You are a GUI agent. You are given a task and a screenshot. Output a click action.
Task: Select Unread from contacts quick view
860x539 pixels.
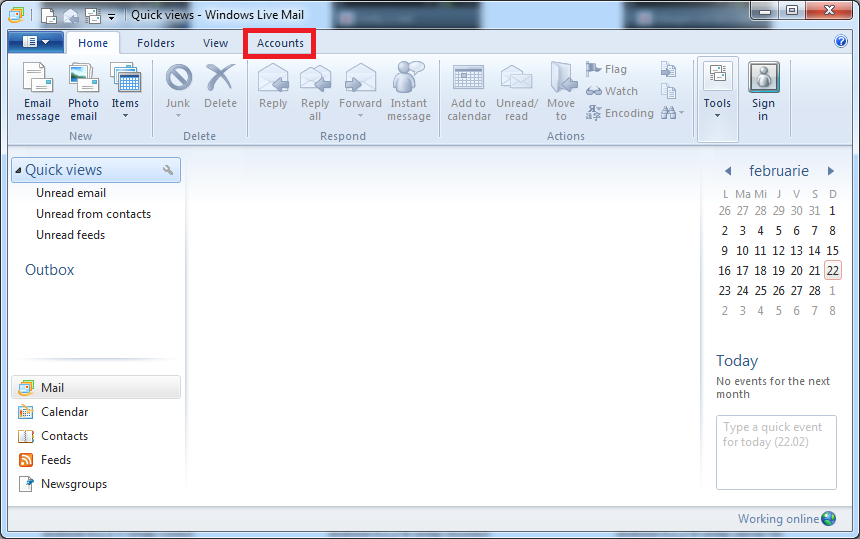point(93,214)
